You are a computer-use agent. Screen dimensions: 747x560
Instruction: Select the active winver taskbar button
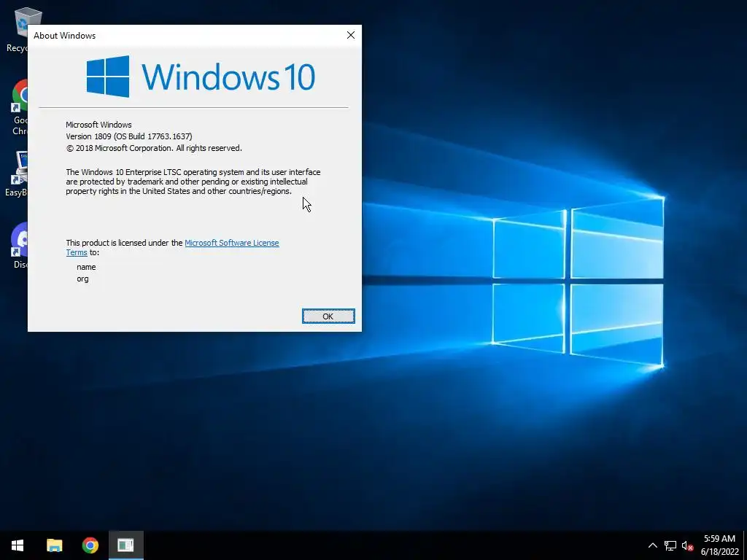pos(125,545)
